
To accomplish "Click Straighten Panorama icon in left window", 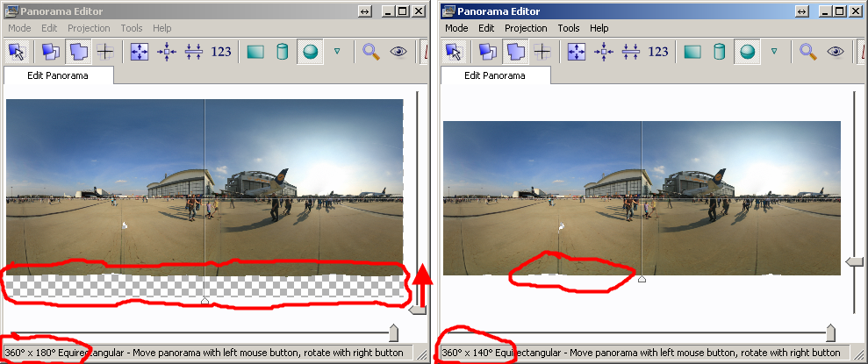I will click(x=194, y=52).
